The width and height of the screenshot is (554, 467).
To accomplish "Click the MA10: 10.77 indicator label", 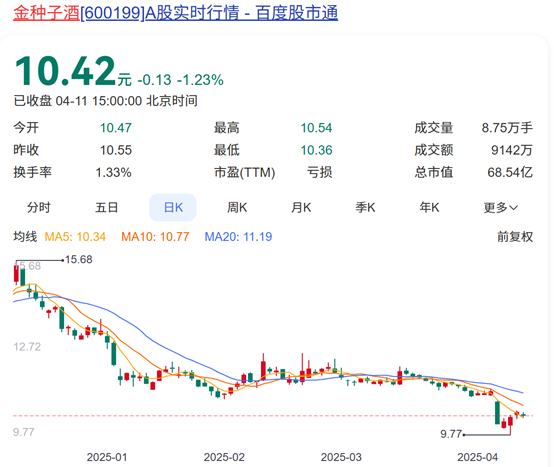I will coord(155,237).
